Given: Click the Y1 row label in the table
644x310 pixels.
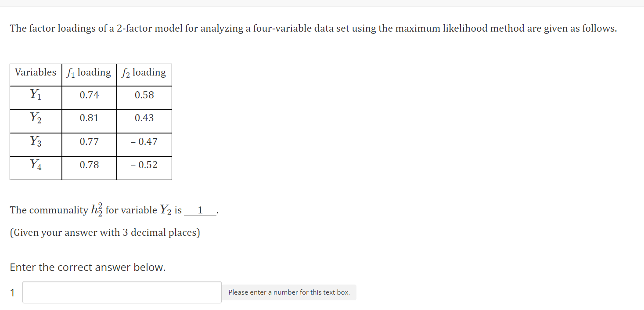Looking at the screenshot, I should (35, 95).
